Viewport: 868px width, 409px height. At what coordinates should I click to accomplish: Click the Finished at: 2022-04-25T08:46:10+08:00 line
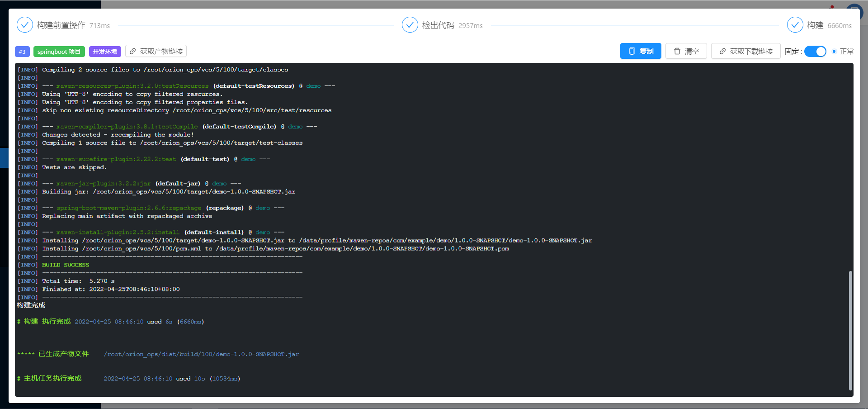99,290
